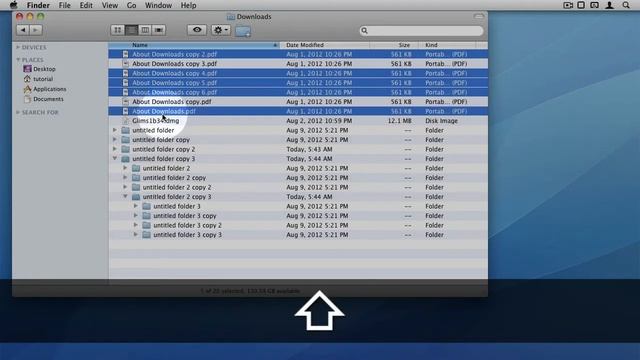Select the Glims disk image file
Image resolution: width=640 pixels, height=360 pixels.
[x=298, y=121]
